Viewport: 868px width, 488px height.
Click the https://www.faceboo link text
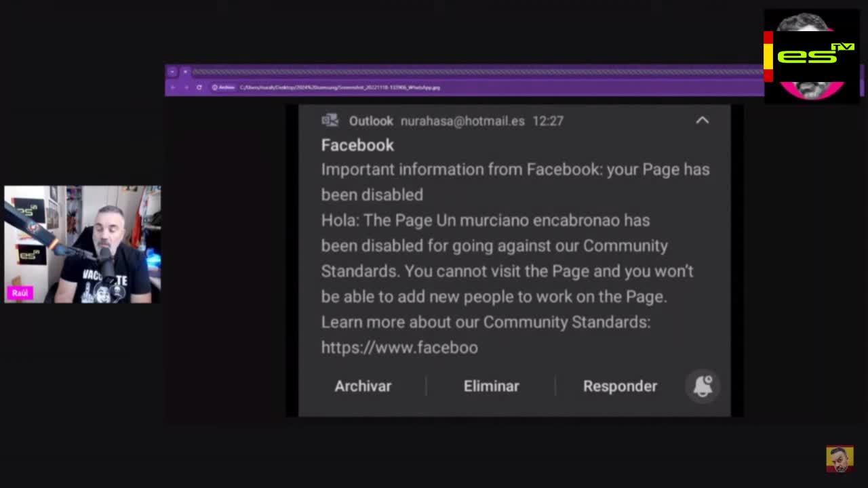tap(399, 347)
